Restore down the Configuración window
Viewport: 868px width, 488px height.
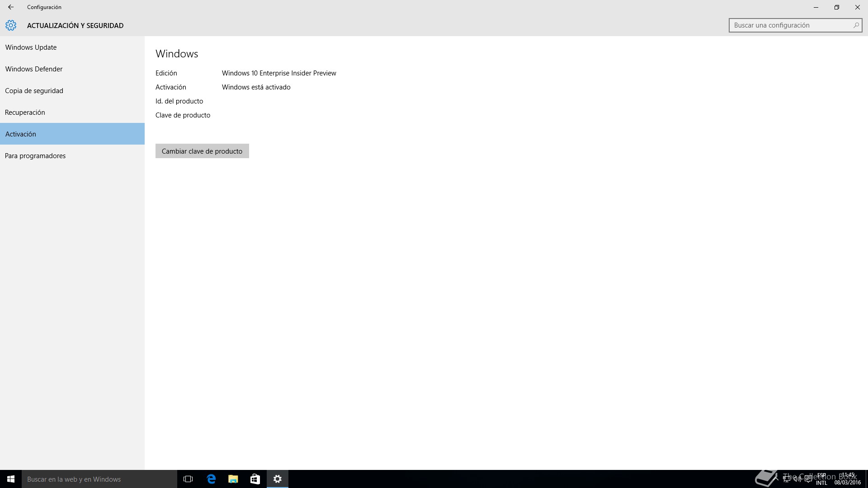click(x=837, y=7)
